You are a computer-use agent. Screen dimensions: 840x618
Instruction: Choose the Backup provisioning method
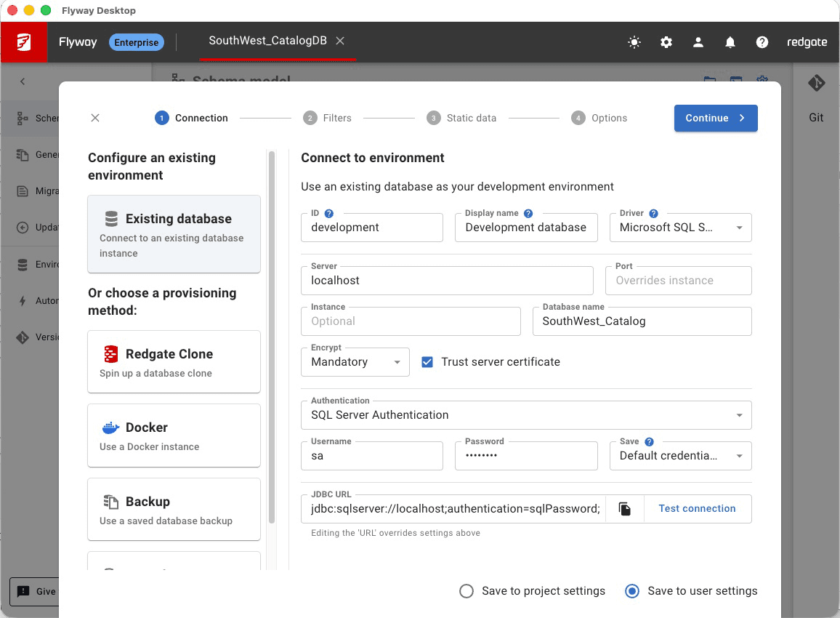coord(174,509)
